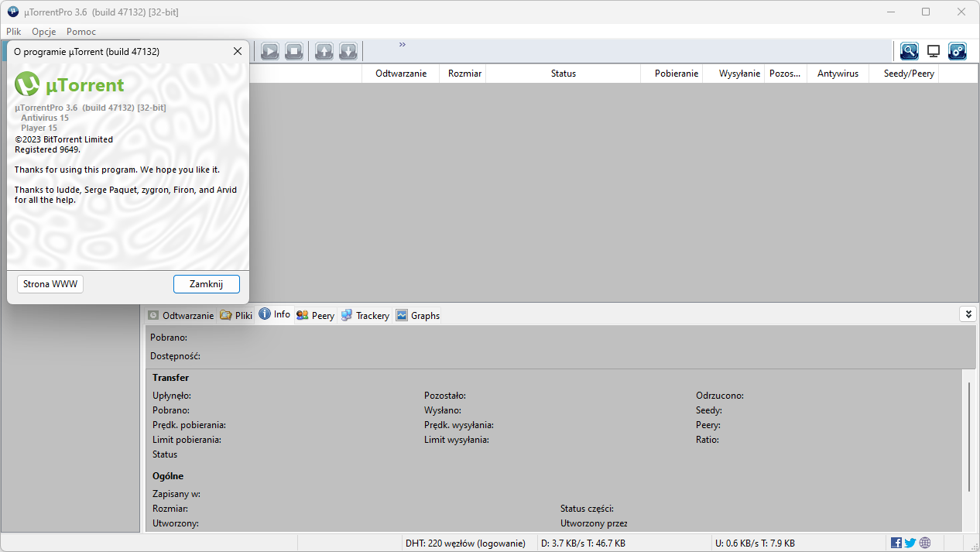Click the Status części: label
This screenshot has width=980, height=552.
(587, 509)
